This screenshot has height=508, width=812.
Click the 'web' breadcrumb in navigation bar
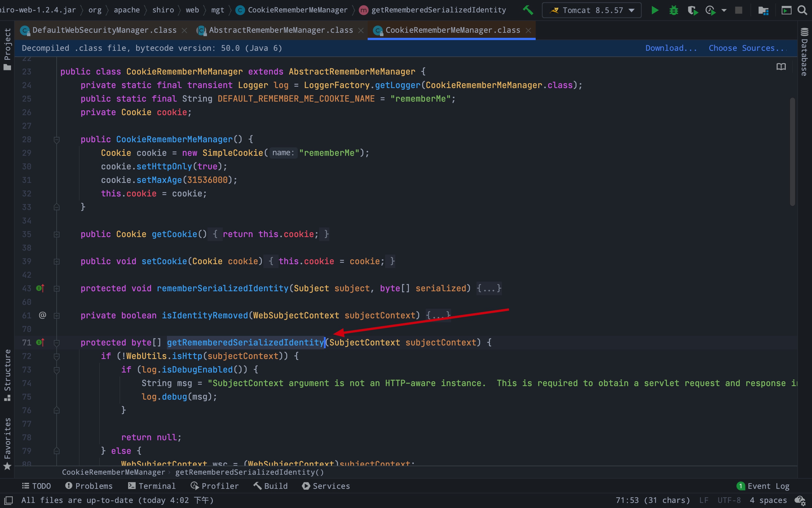tap(192, 10)
